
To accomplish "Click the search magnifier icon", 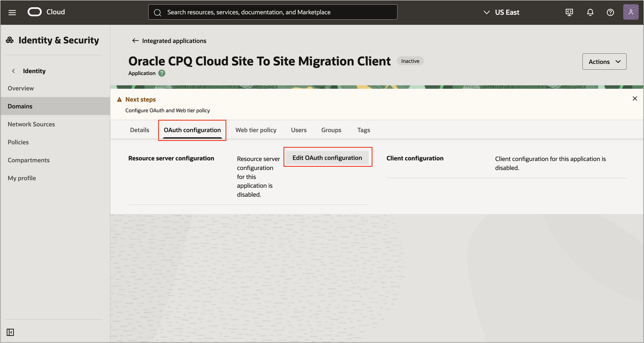I will pyautogui.click(x=157, y=12).
